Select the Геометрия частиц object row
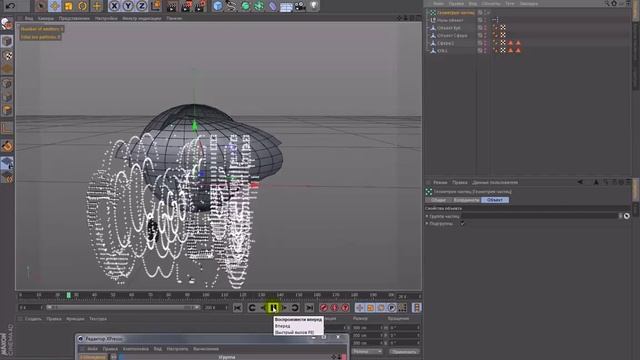 456,13
